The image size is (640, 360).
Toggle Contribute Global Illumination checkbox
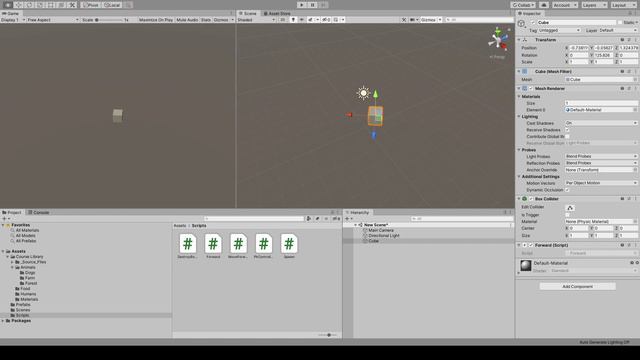pos(567,136)
